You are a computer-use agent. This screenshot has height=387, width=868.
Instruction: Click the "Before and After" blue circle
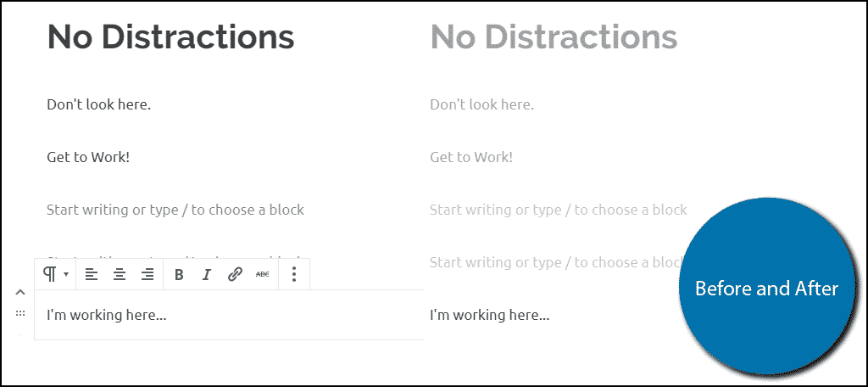(x=767, y=287)
